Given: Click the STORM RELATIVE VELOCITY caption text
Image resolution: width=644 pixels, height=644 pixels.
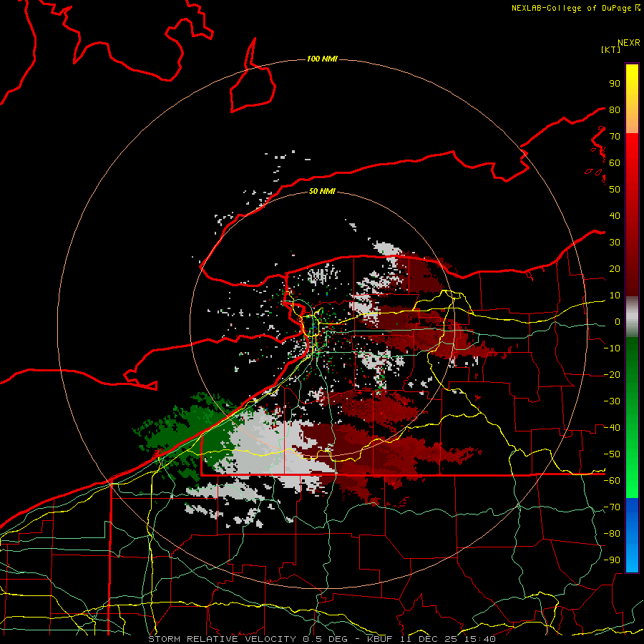Looking at the screenshot, I should (x=222, y=639).
